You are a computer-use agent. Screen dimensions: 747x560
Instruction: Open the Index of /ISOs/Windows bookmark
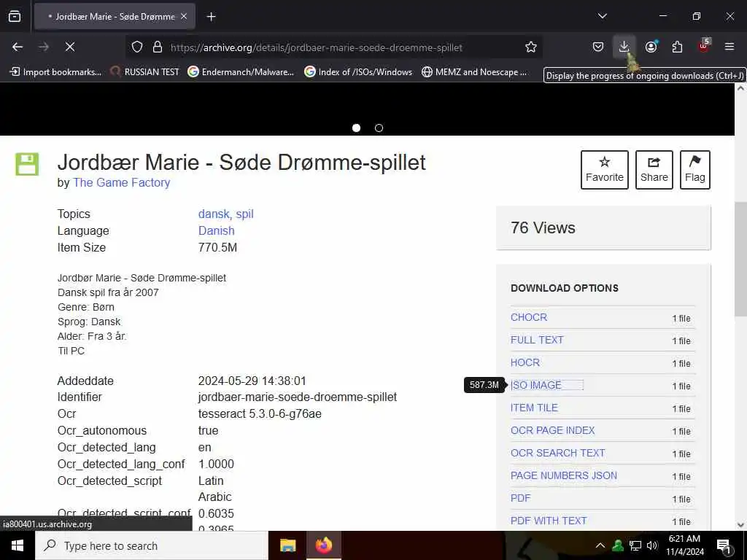click(x=358, y=72)
